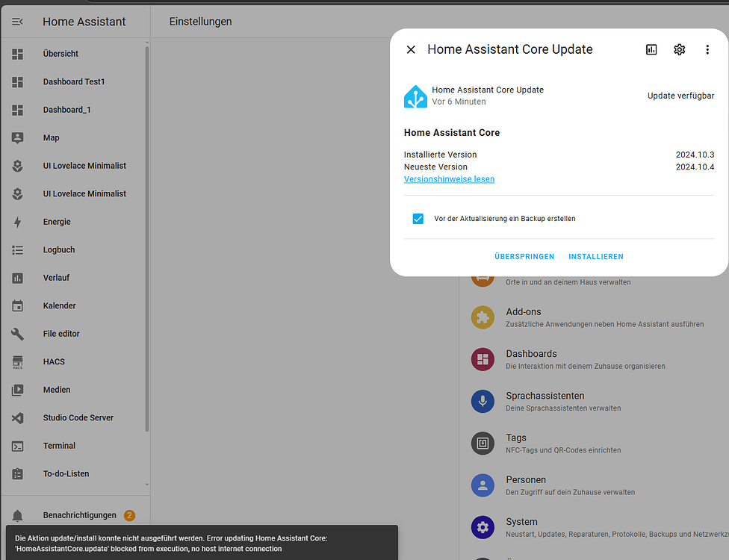Click the Dashboards entry title text
This screenshot has width=729, height=560.
pos(531,354)
